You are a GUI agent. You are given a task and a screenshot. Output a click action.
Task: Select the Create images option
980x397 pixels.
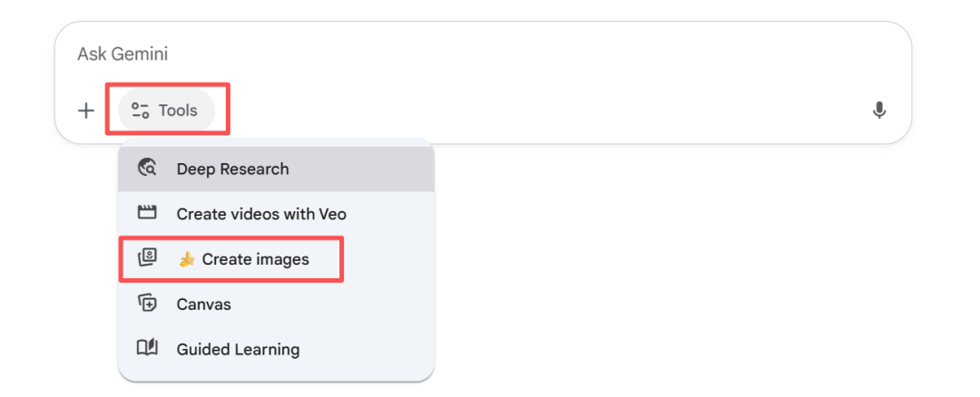tap(255, 259)
